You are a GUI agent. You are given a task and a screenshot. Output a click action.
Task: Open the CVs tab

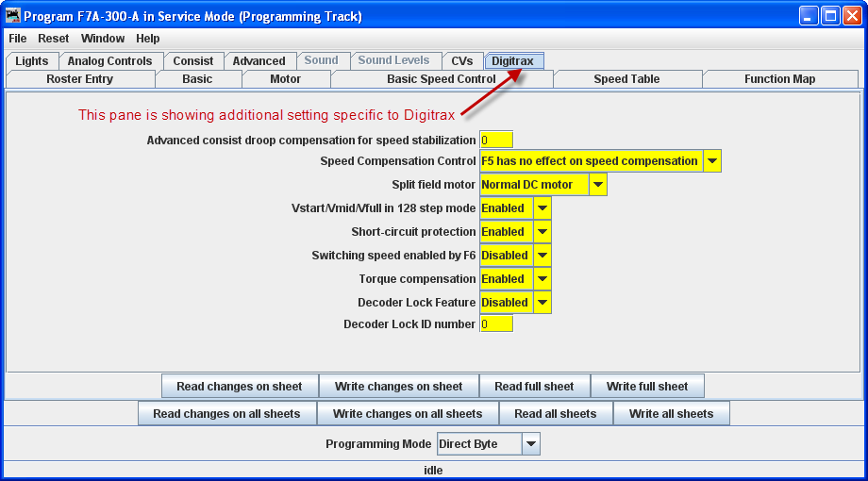point(461,61)
